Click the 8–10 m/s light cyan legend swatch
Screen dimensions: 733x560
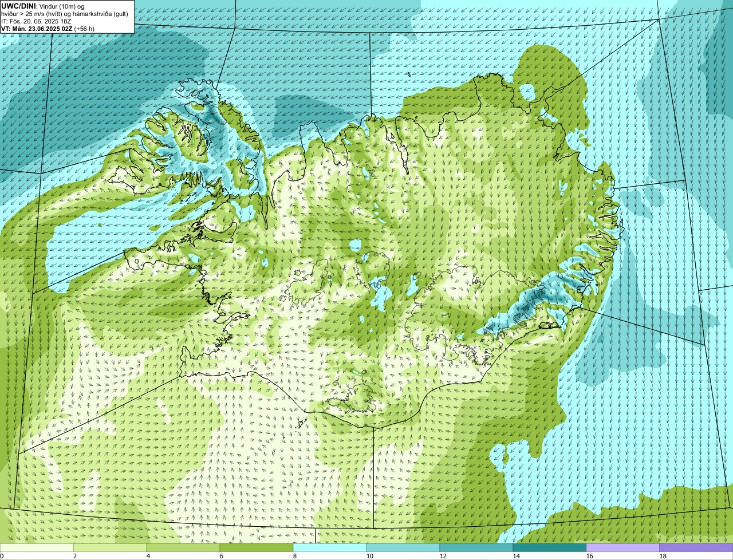pos(330,547)
